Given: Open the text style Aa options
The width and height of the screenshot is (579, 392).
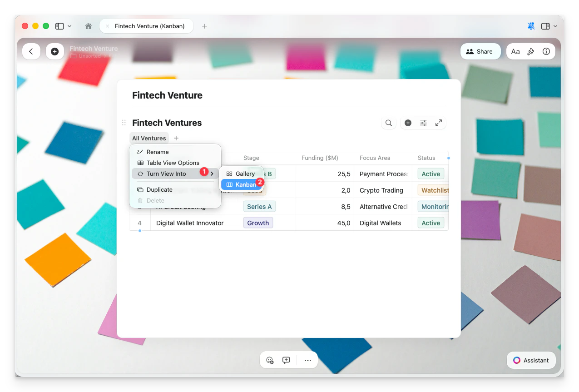Looking at the screenshot, I should tap(515, 51).
